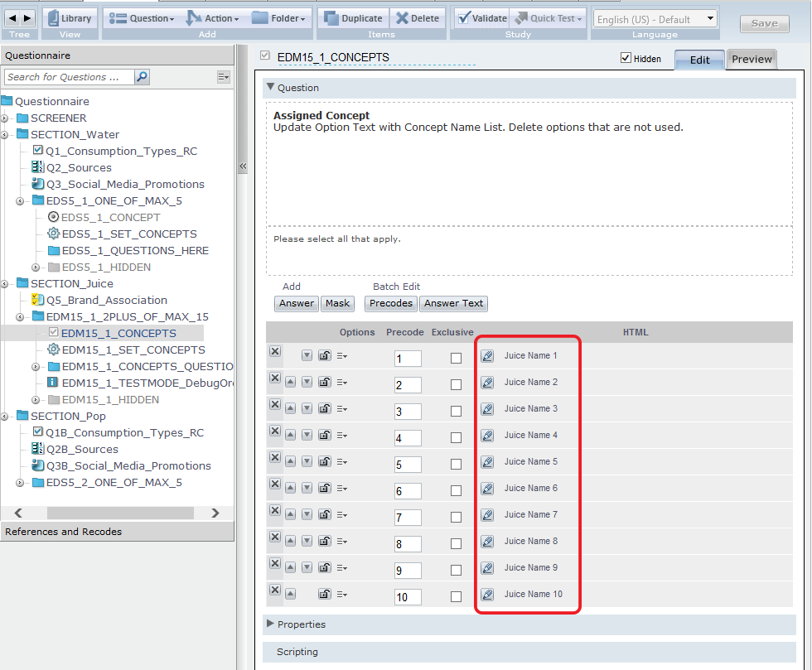Duplicate the selected item

pyautogui.click(x=353, y=18)
